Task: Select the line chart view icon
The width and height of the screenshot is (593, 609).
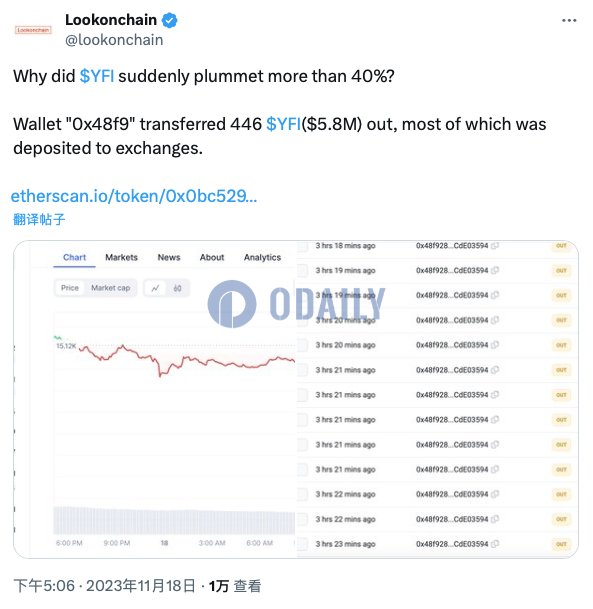Action: tap(155, 288)
